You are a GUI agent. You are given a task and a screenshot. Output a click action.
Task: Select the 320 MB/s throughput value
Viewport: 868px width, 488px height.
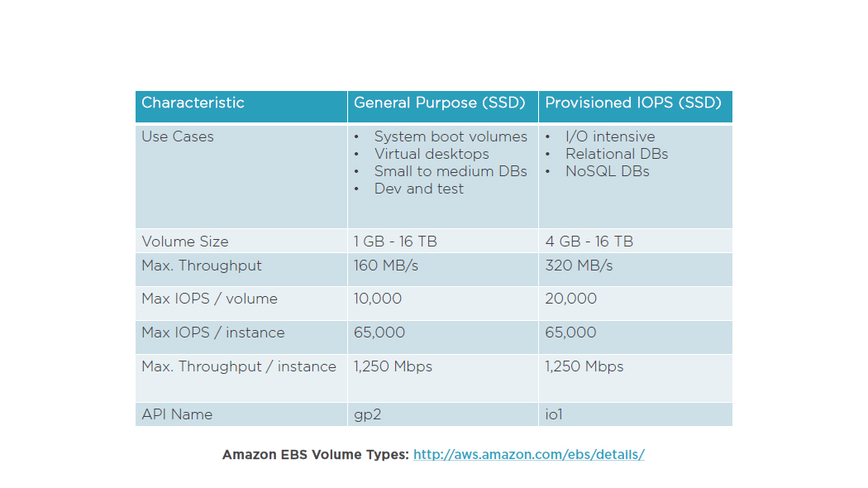(x=579, y=266)
